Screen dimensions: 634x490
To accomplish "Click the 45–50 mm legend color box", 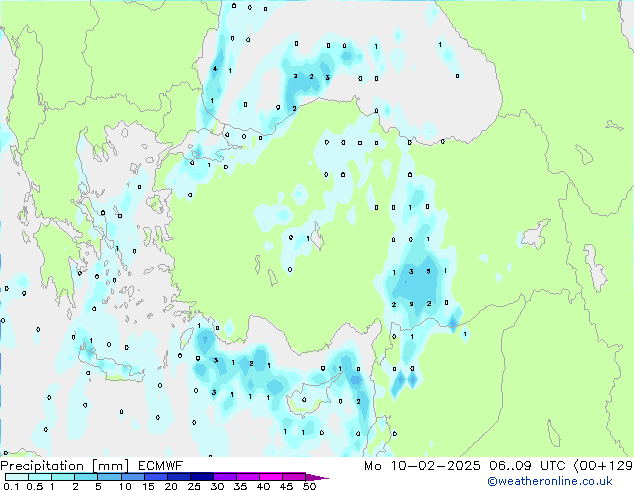I will (x=294, y=477).
